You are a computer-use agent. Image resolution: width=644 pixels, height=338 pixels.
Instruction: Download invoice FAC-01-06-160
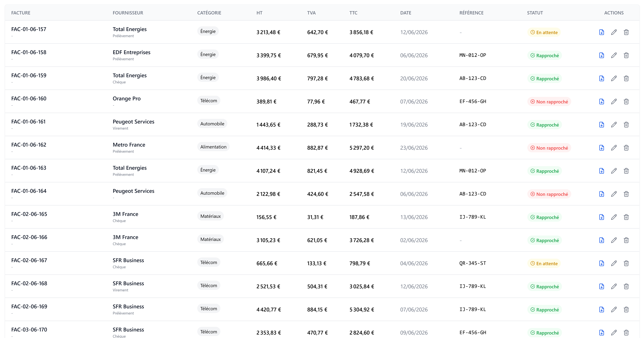pos(602,101)
